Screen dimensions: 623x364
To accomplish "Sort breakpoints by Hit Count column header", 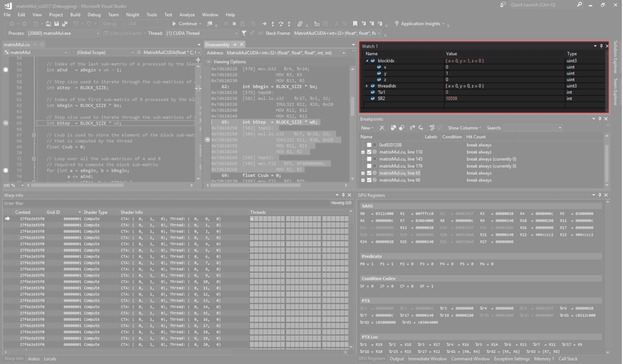I will click(476, 137).
